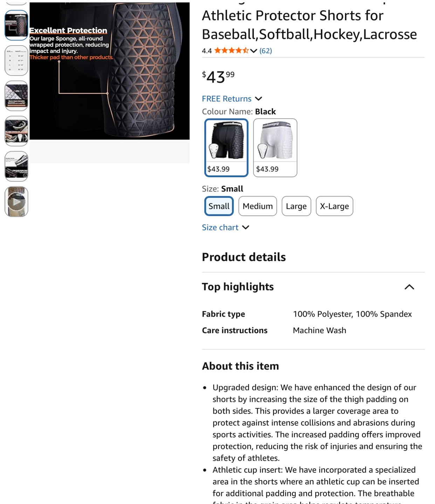The width and height of the screenshot is (435, 504).
Task: Play the product video thumbnail
Action: pos(16,202)
